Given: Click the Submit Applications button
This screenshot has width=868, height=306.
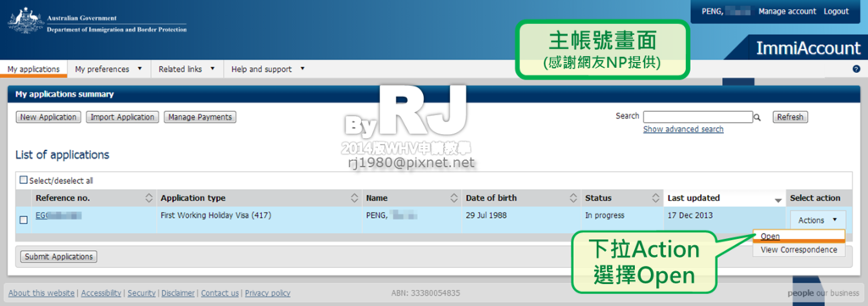Looking at the screenshot, I should click(58, 257).
